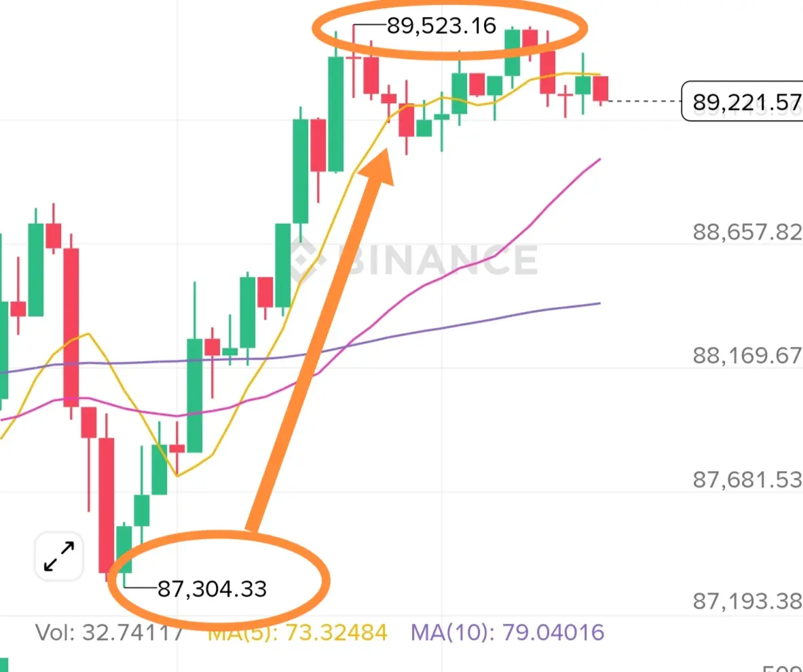The height and width of the screenshot is (672, 803).
Task: Click the Binance watermark logo
Action: tap(414, 259)
